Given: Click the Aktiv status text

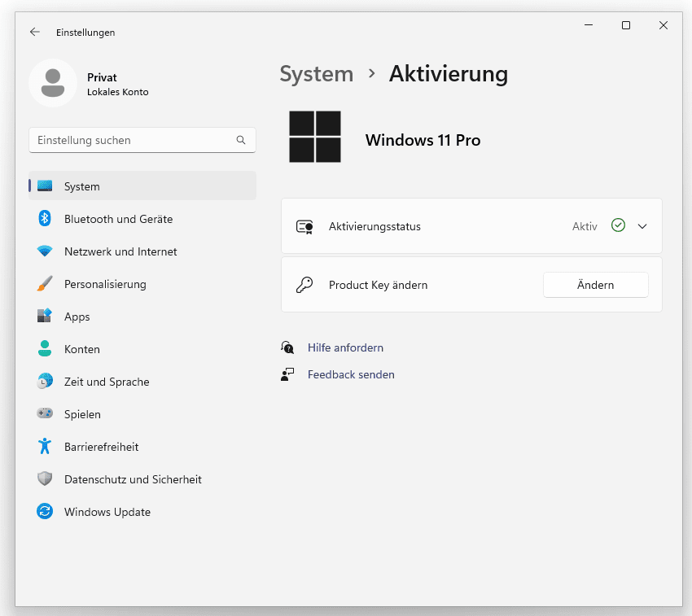Looking at the screenshot, I should pyautogui.click(x=585, y=226).
